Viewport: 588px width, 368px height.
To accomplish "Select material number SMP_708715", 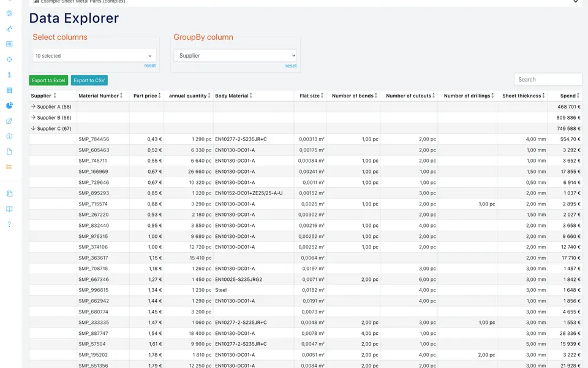I will click(93, 269).
